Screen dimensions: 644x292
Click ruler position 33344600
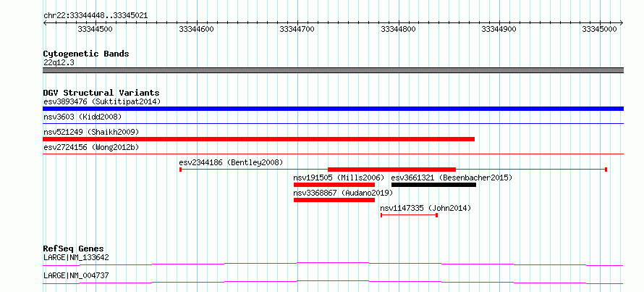[196, 29]
